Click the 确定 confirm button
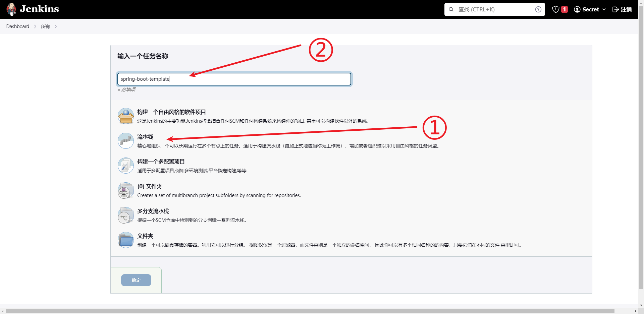 136,280
